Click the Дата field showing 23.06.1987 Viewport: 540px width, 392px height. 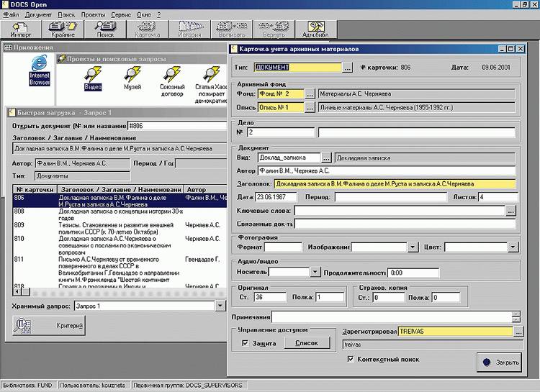coord(276,197)
